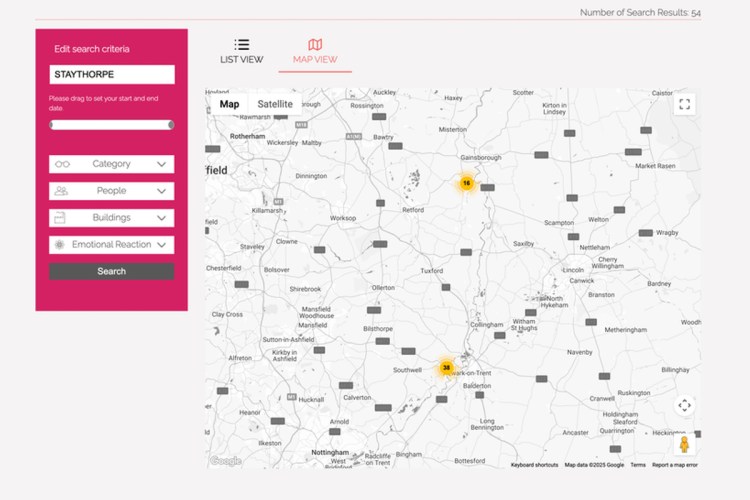
Task: Click the STAYTHORPE search text field
Action: pyautogui.click(x=111, y=75)
